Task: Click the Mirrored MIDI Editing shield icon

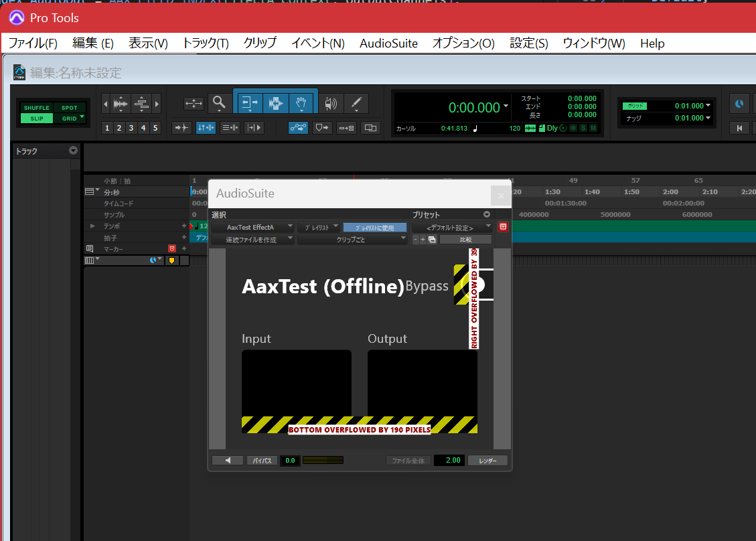Action: click(321, 128)
